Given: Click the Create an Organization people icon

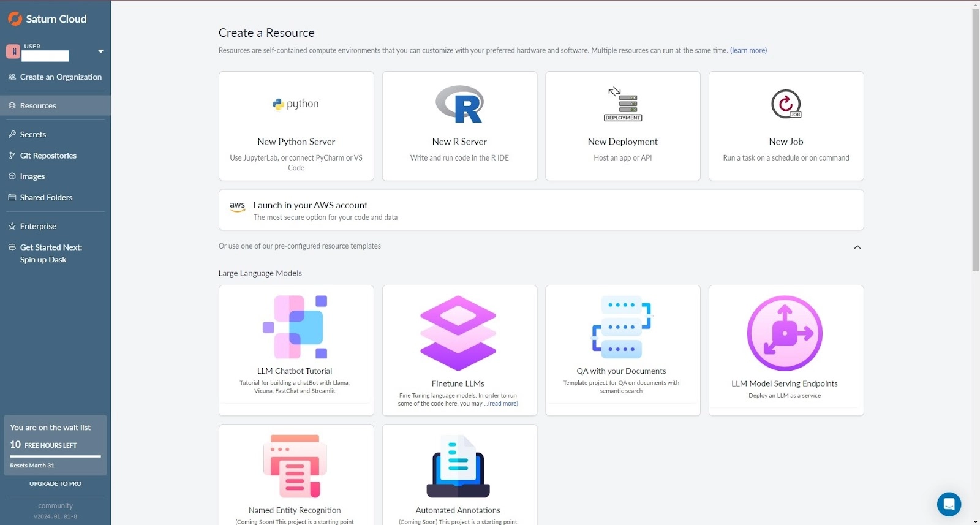Looking at the screenshot, I should [12, 77].
